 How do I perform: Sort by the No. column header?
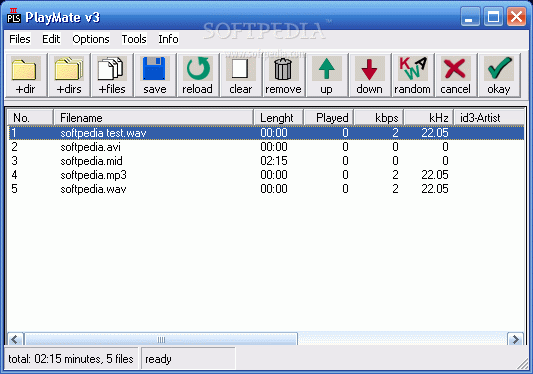(30, 118)
